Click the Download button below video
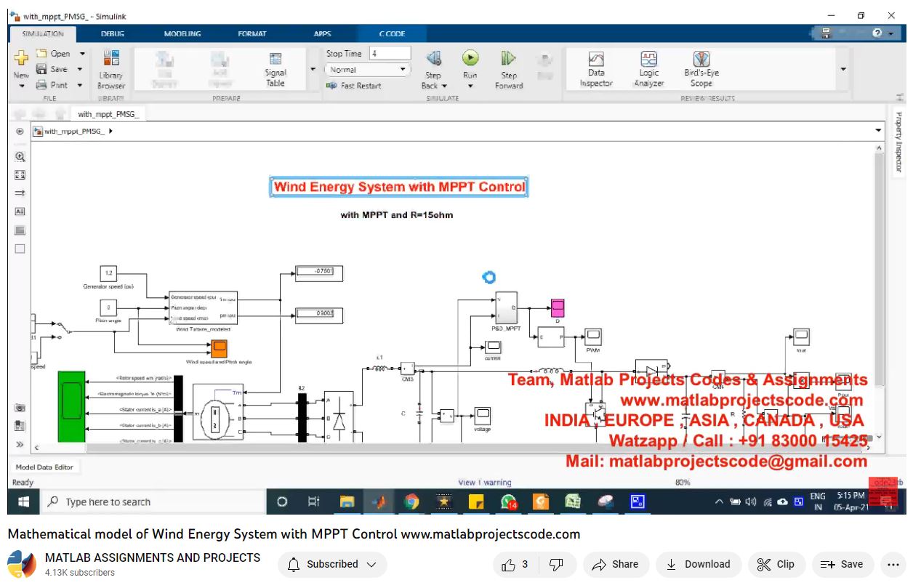This screenshot has height=588, width=913. [x=698, y=564]
